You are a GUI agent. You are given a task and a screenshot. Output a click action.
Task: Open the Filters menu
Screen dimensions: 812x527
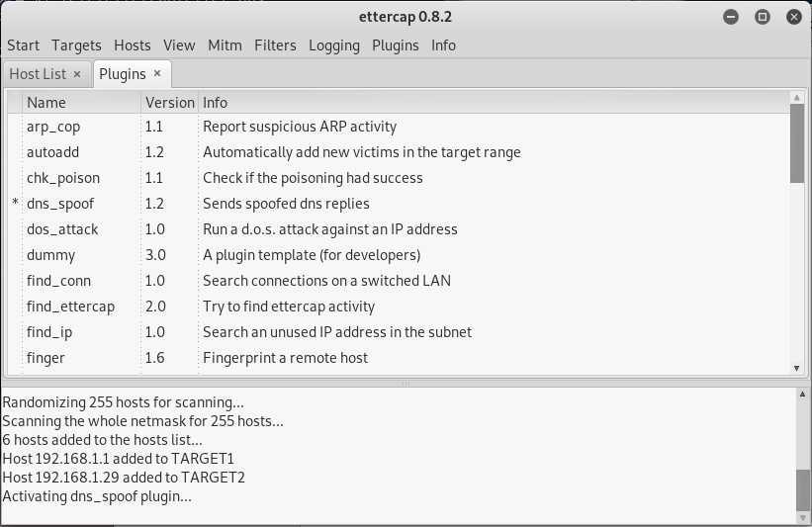coord(275,45)
